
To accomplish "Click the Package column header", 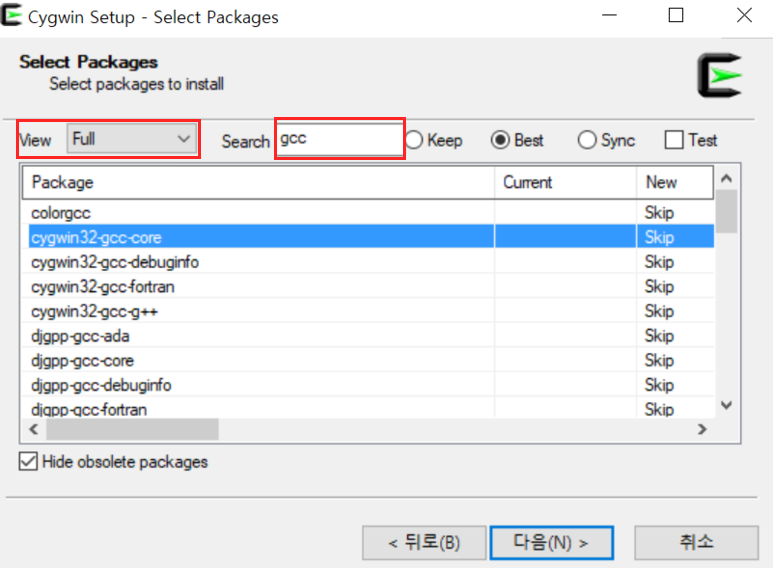I will coord(258,182).
